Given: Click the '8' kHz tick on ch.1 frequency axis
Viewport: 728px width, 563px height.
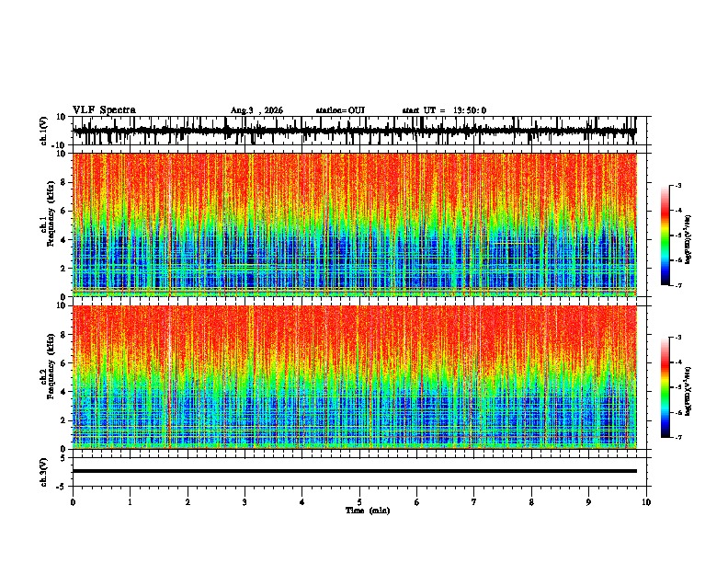Looking at the screenshot, I should coord(63,182).
